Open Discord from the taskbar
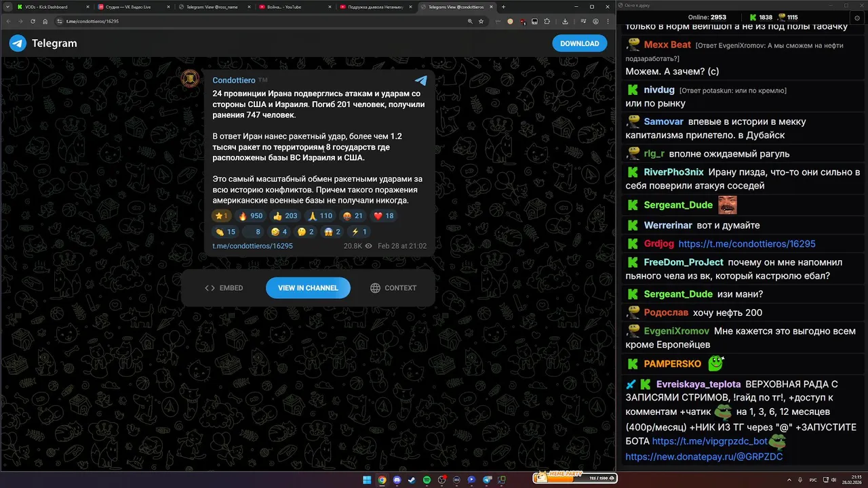Screen dimensions: 868x488 pos(397,479)
